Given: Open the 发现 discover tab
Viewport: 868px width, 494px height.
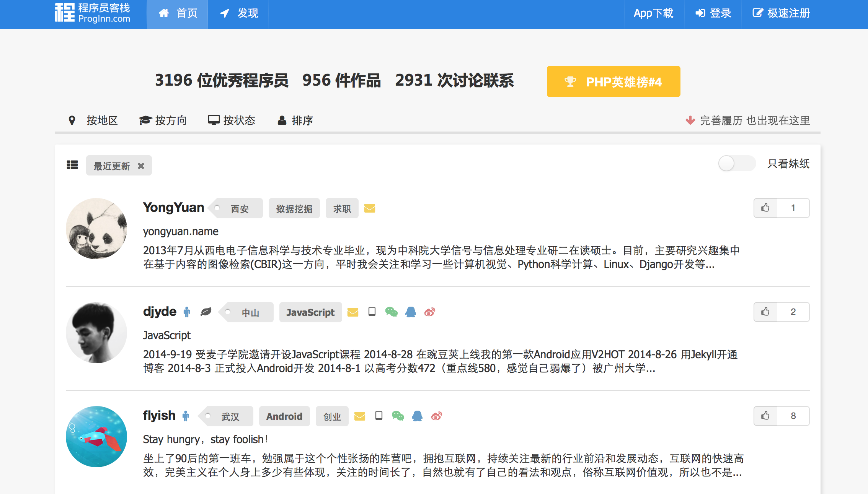Looking at the screenshot, I should point(239,14).
